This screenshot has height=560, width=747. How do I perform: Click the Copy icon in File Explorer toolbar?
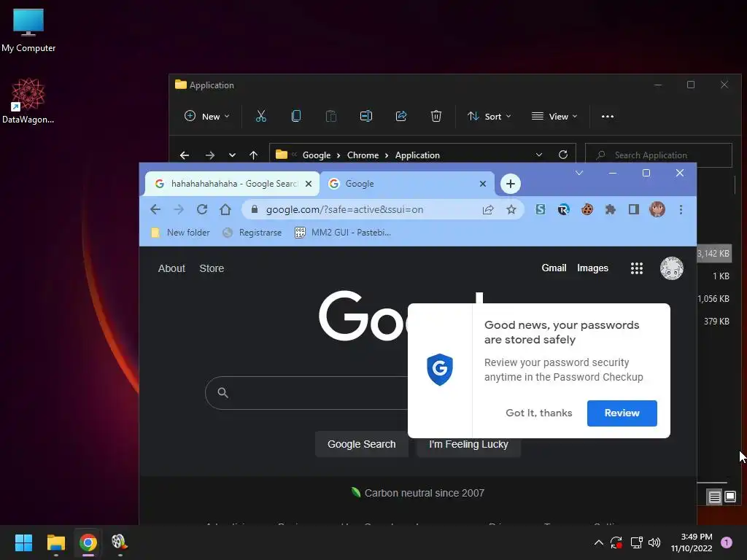296,116
